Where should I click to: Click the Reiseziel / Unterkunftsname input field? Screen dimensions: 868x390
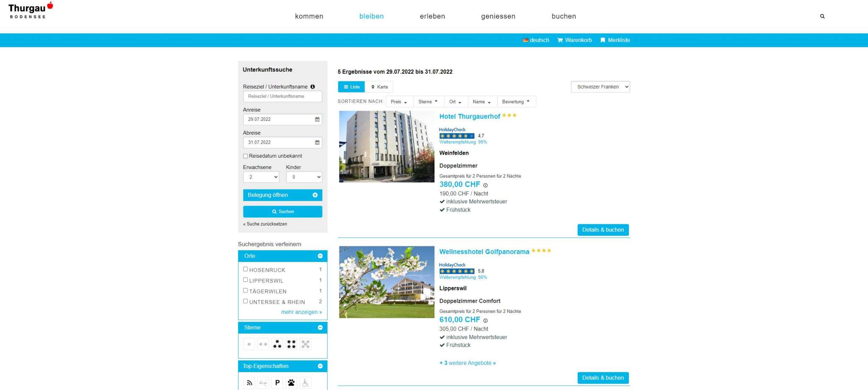[x=282, y=97]
